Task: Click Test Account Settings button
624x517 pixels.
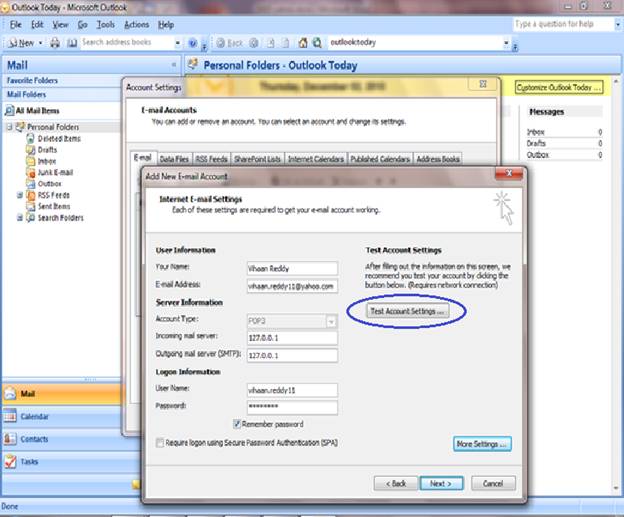Action: click(407, 311)
